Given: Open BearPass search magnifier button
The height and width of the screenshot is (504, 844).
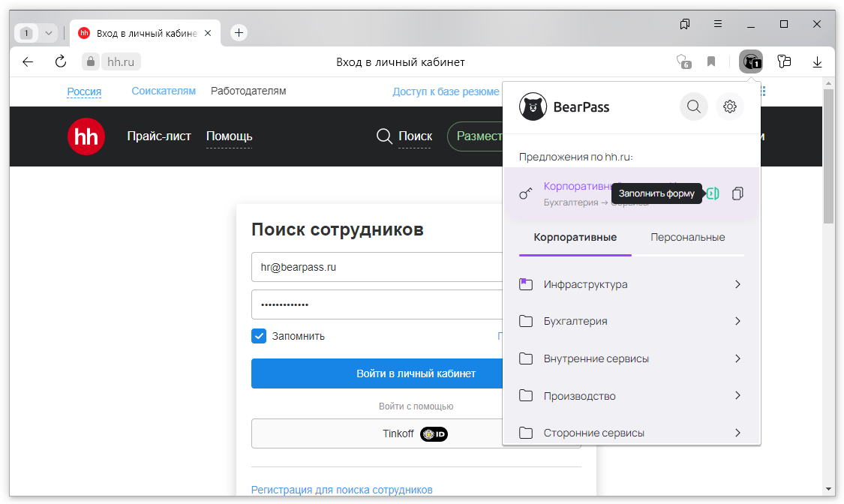Looking at the screenshot, I should tap(693, 107).
